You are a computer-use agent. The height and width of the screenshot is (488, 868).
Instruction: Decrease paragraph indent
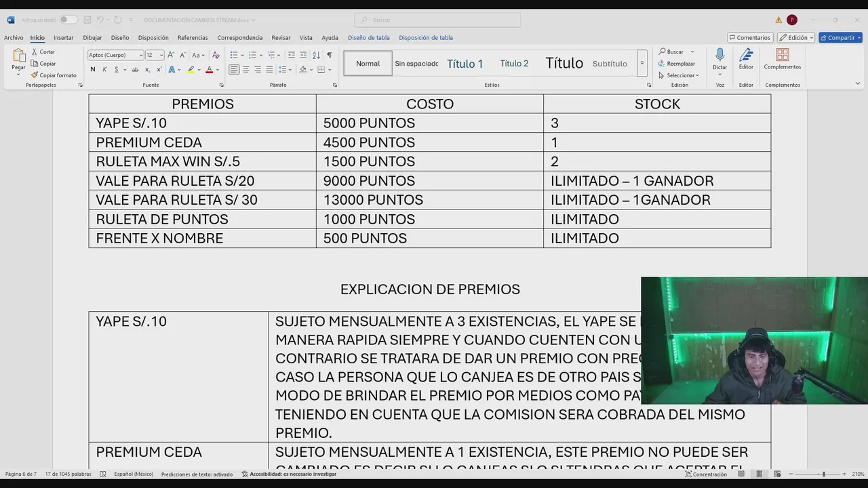point(292,55)
